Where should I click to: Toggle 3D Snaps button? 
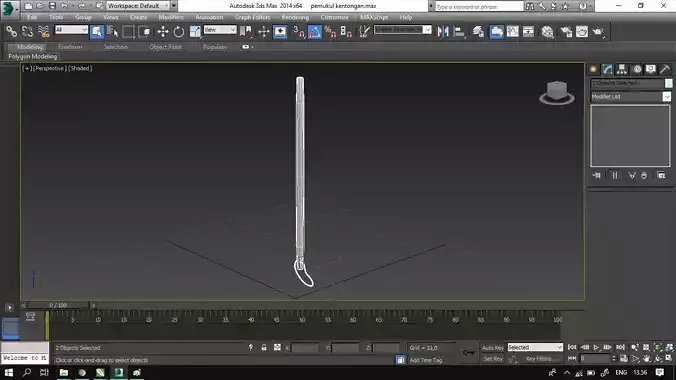coord(298,31)
